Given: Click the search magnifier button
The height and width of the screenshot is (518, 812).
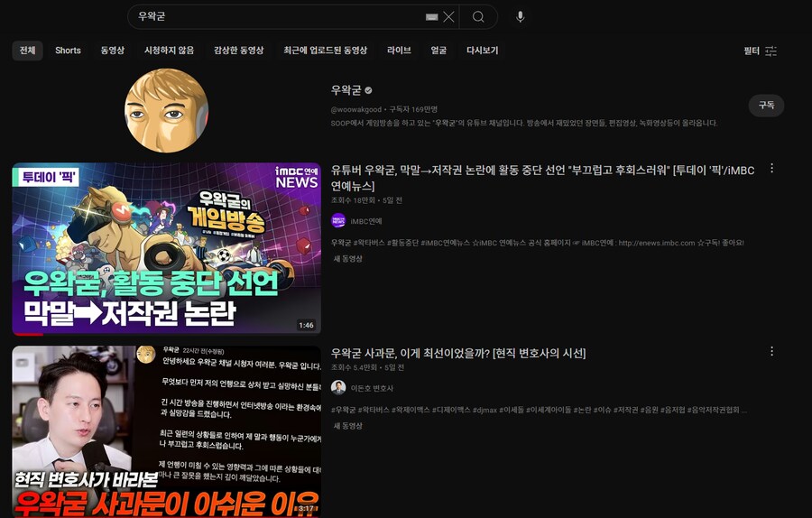Looking at the screenshot, I should [x=478, y=17].
